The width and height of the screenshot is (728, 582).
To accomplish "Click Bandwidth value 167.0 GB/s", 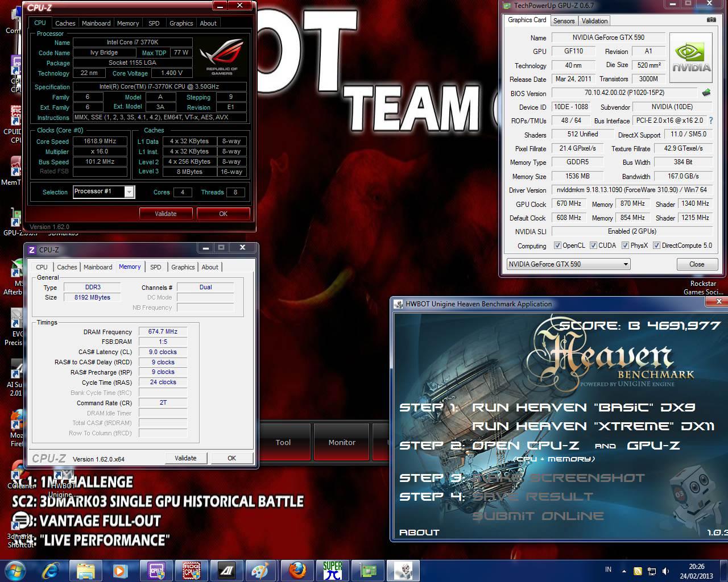I will point(683,176).
